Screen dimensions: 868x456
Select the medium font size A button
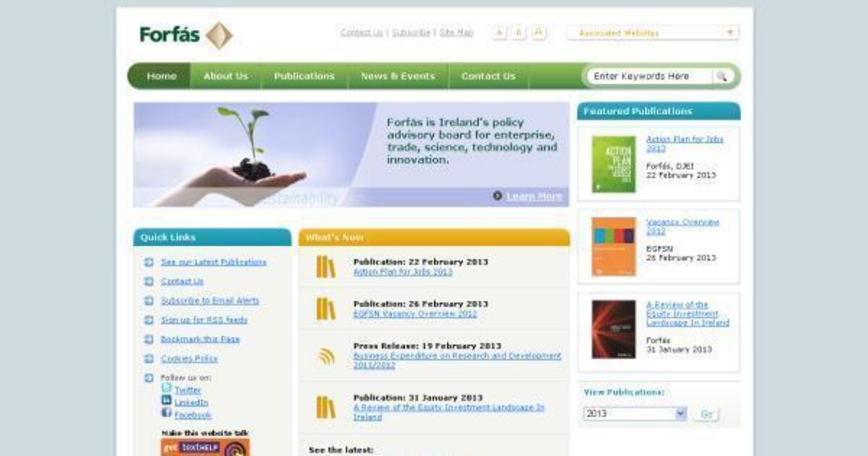pos(519,33)
